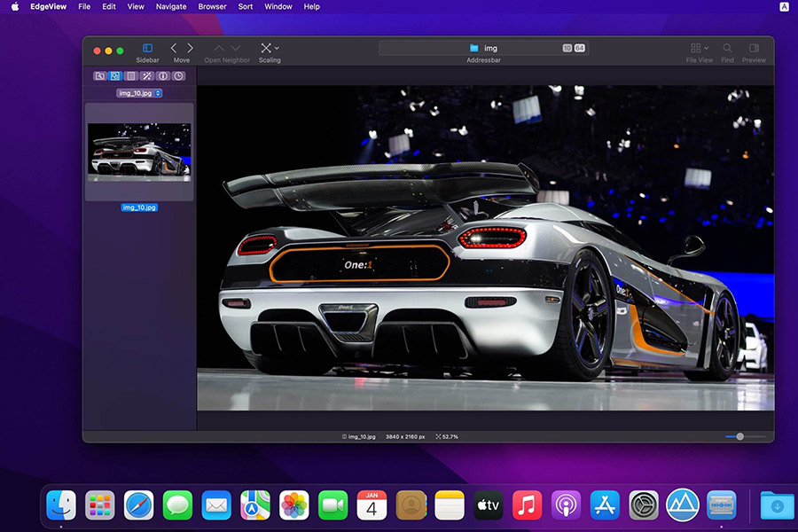Select the folder browser icon in the sidebar

tap(99, 76)
